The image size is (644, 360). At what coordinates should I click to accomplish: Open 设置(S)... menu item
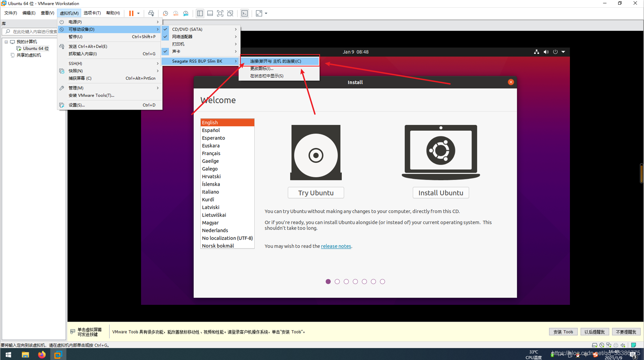click(x=110, y=105)
